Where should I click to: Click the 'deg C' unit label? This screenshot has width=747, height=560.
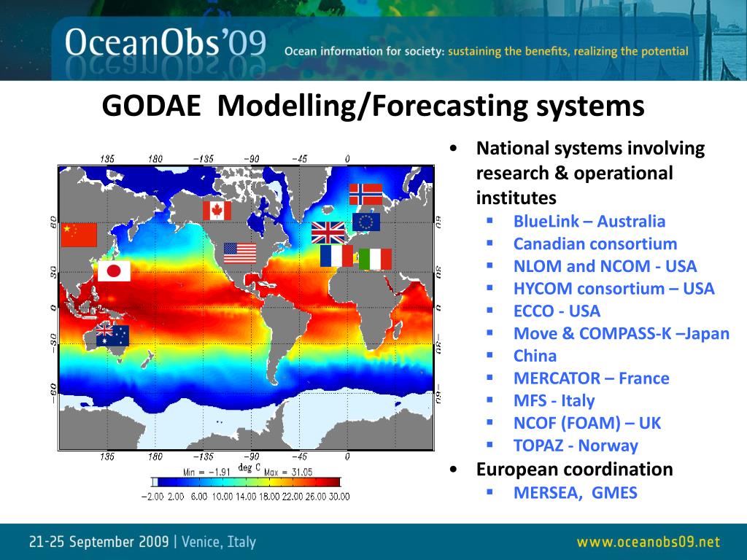(249, 467)
